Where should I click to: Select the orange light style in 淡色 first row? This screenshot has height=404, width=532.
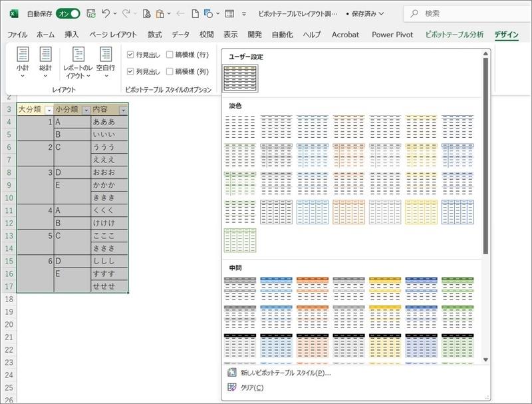tap(348, 127)
